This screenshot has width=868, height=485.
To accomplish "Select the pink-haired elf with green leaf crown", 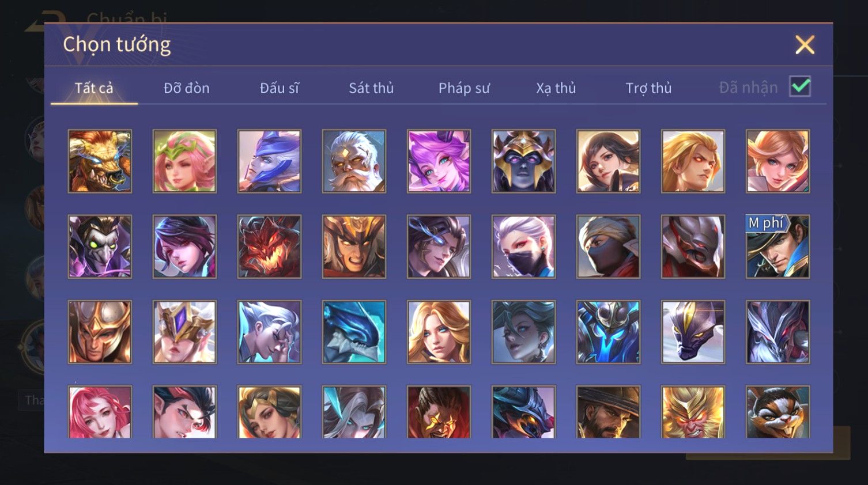I will point(184,161).
